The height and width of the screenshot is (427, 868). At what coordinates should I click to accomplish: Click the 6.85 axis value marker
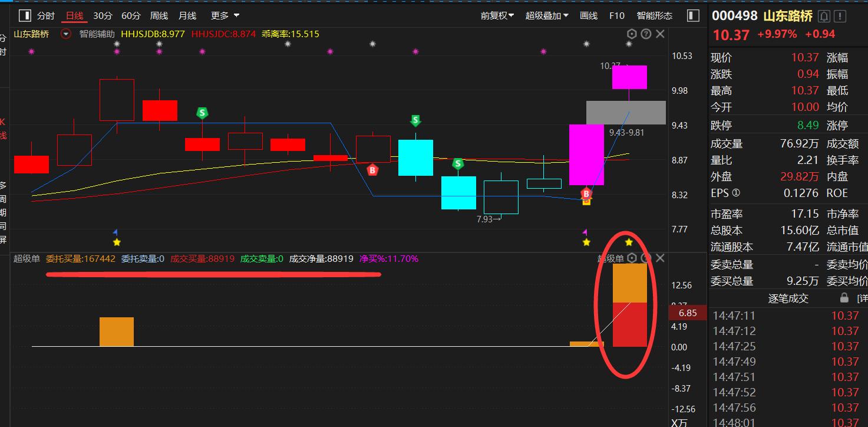tap(688, 313)
